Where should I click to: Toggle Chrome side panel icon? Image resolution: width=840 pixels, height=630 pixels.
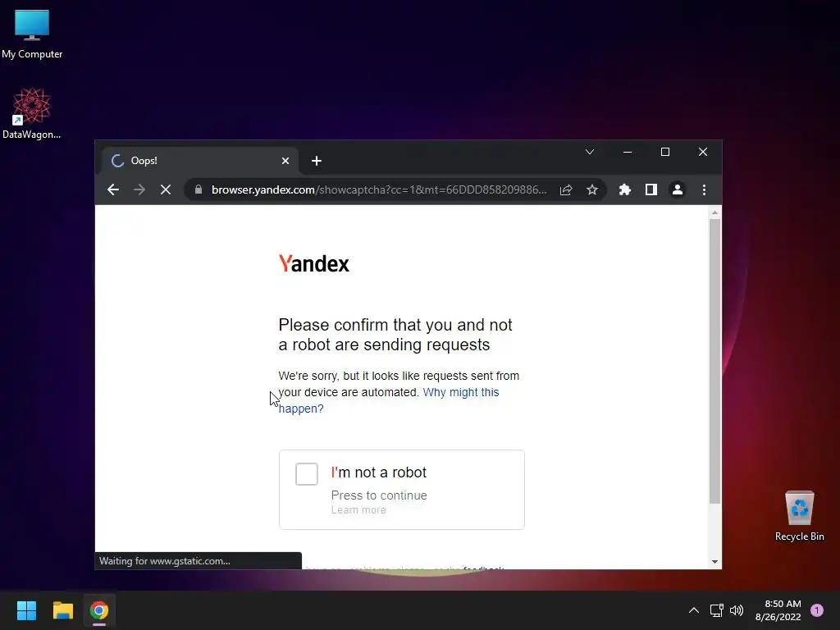point(651,189)
